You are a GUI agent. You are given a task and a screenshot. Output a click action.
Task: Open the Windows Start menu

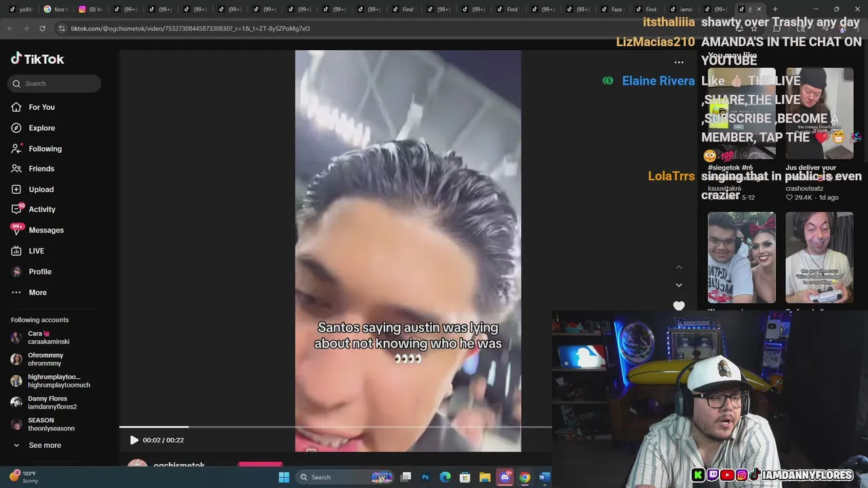click(x=284, y=477)
